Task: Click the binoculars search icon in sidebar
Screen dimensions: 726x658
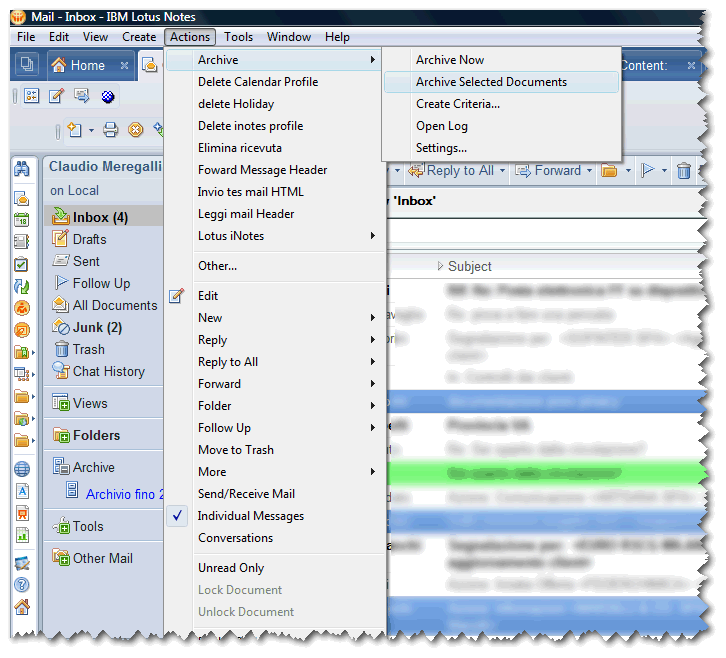Action: (x=22, y=169)
